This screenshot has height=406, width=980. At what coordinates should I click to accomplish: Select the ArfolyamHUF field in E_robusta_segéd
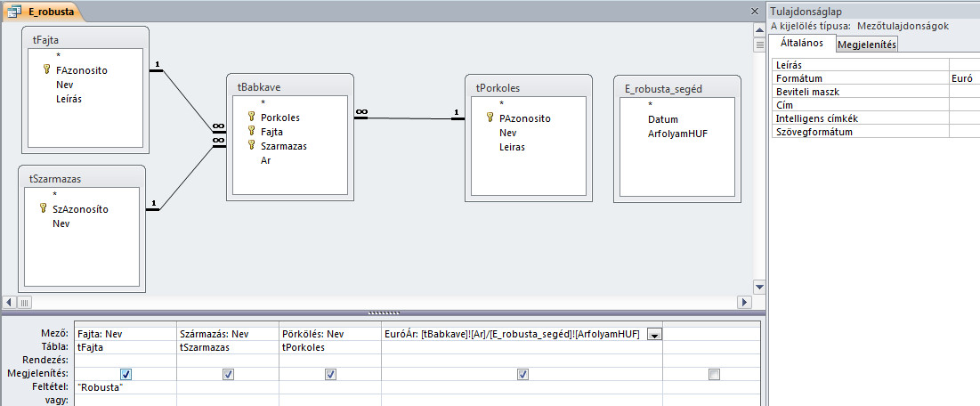[x=677, y=133]
